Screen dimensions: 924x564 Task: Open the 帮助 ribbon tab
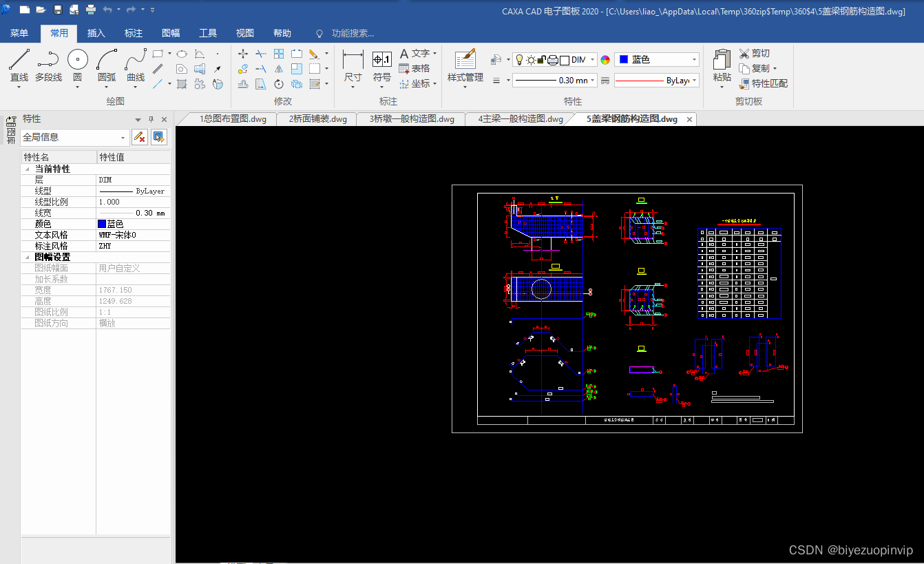click(x=282, y=33)
